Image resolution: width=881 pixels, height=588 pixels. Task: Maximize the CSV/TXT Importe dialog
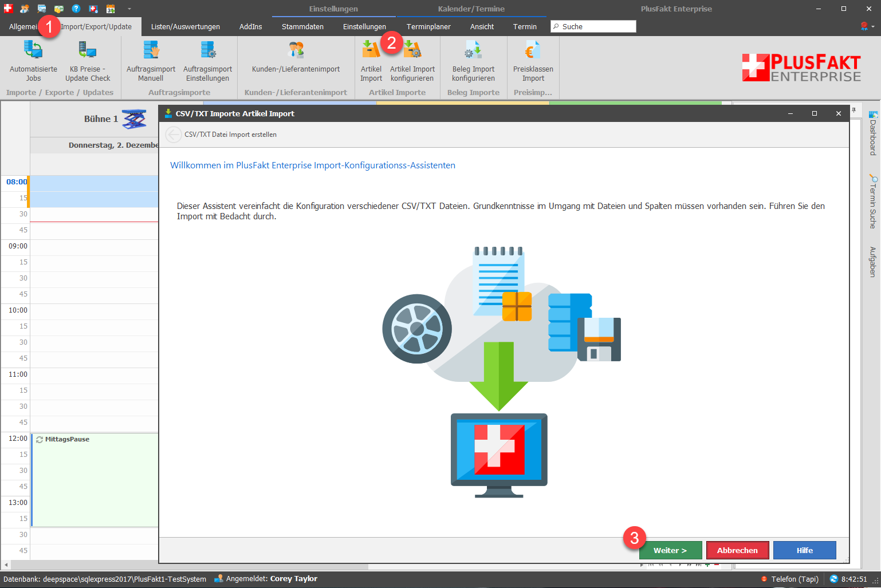tap(815, 113)
